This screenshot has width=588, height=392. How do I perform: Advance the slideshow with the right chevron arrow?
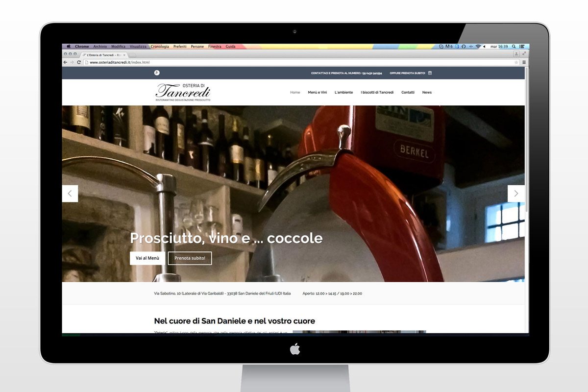pyautogui.click(x=516, y=193)
